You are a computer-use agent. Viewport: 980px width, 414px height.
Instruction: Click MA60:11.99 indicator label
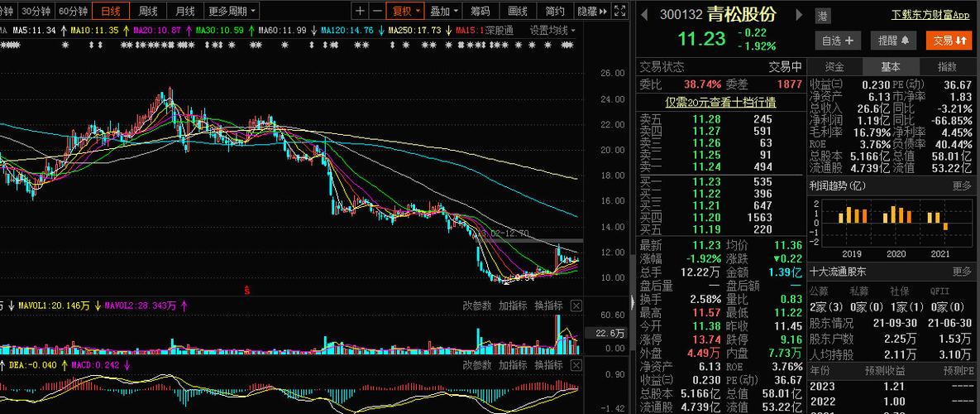click(283, 30)
